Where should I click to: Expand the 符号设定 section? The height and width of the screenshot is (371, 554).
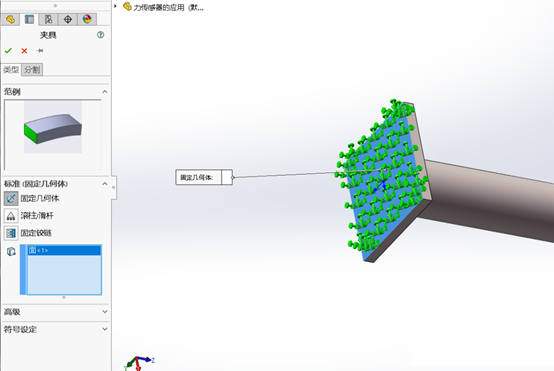tap(105, 329)
